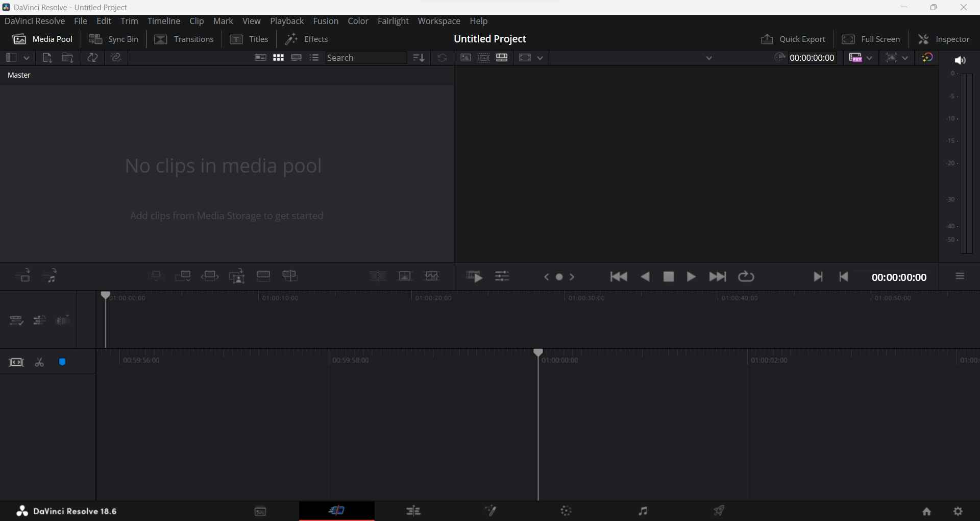The width and height of the screenshot is (980, 521).
Task: Click inside the media pool Search field
Action: point(366,58)
